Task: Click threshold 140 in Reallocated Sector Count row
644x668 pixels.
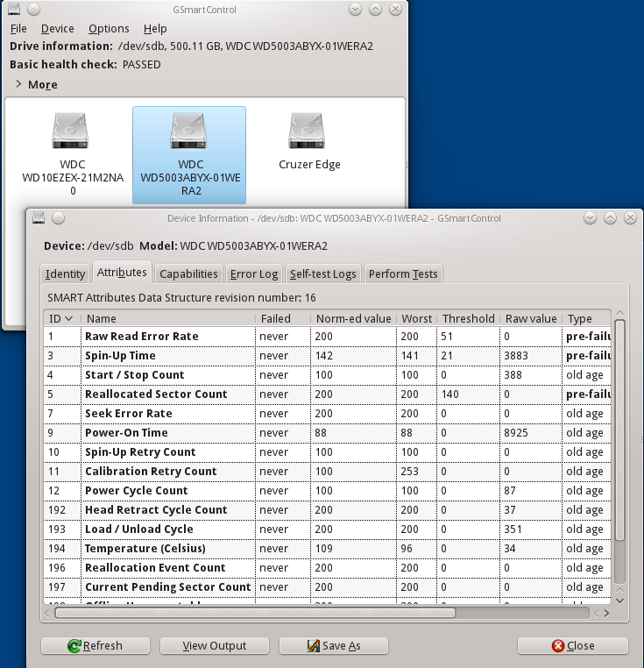Action: click(x=449, y=394)
